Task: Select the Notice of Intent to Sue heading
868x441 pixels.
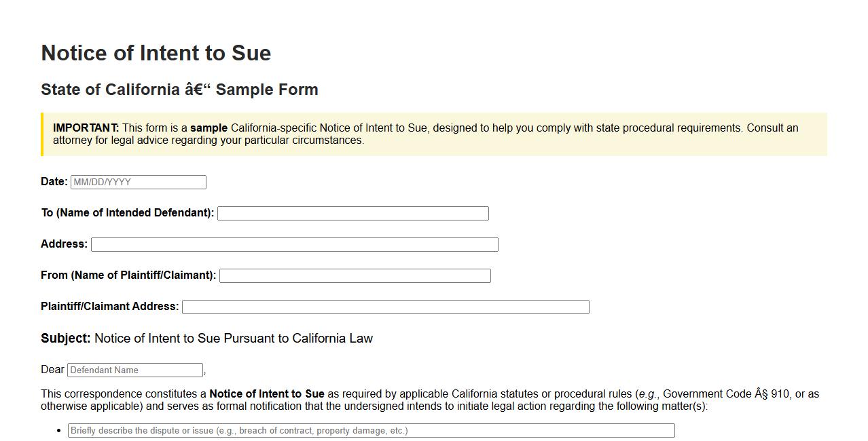Action: (x=156, y=53)
